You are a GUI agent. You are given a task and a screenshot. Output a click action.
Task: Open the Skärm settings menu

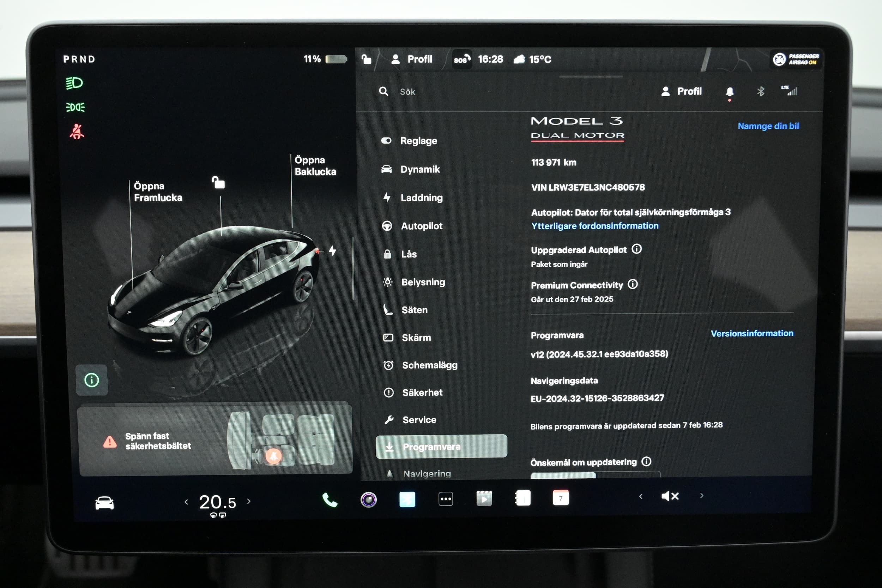point(407,338)
